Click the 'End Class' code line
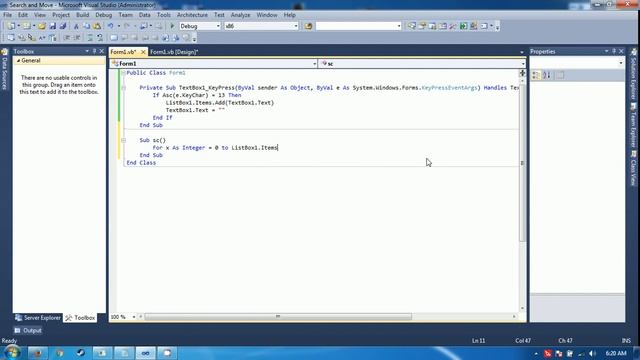Screen dimensions: 640x360 pos(141,162)
